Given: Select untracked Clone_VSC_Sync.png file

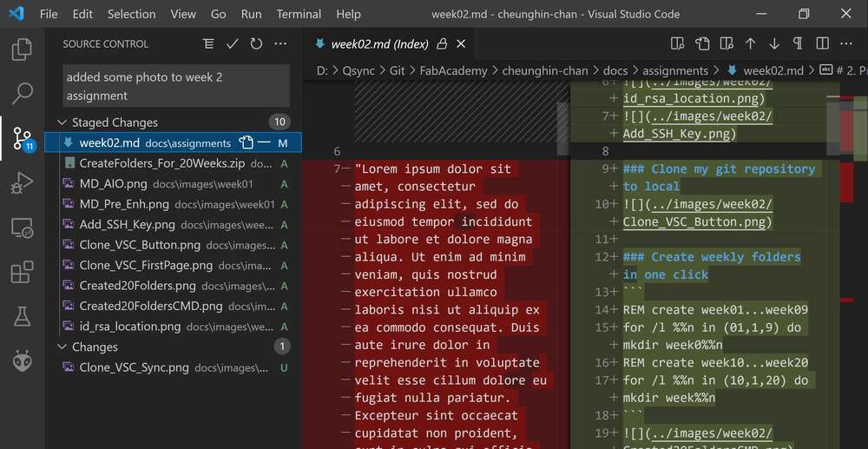Looking at the screenshot, I should 174,367.
